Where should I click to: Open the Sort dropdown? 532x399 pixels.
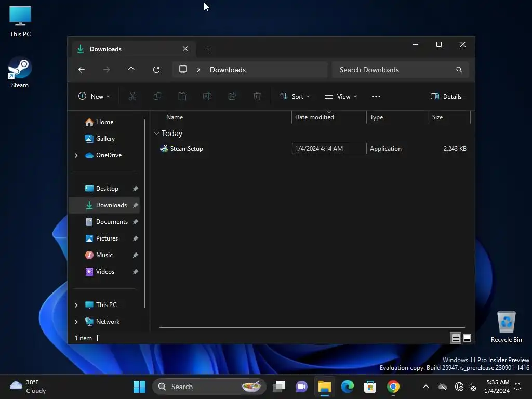[295, 96]
